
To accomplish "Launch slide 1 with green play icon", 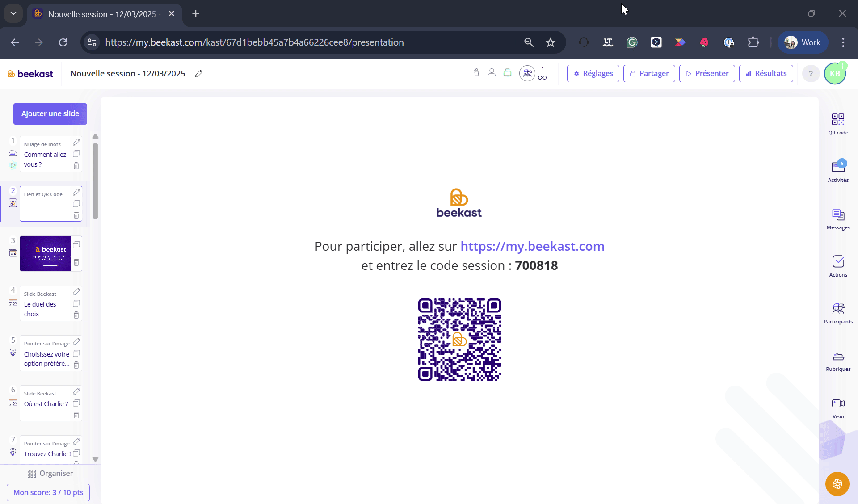I will click(x=13, y=165).
